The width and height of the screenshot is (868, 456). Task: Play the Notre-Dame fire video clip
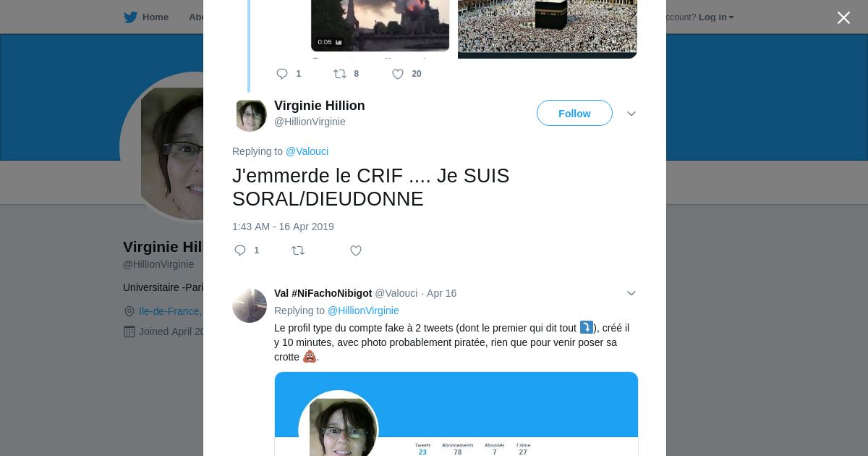[x=380, y=25]
